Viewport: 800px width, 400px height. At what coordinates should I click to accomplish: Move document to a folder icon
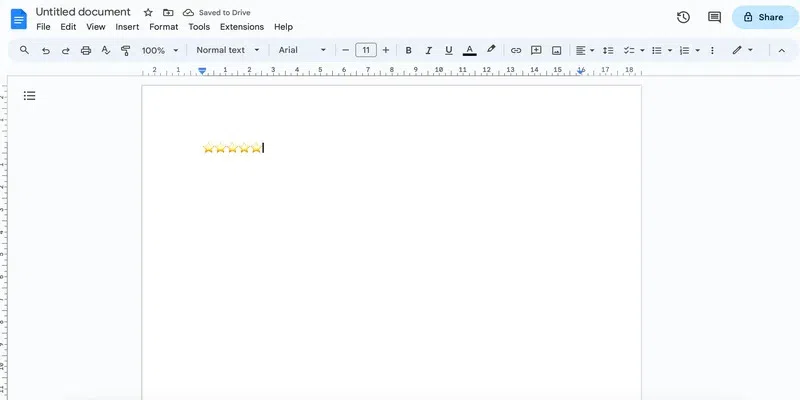pos(168,12)
